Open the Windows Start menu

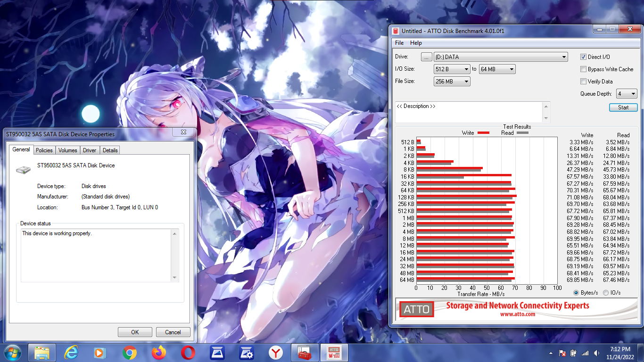point(12,353)
